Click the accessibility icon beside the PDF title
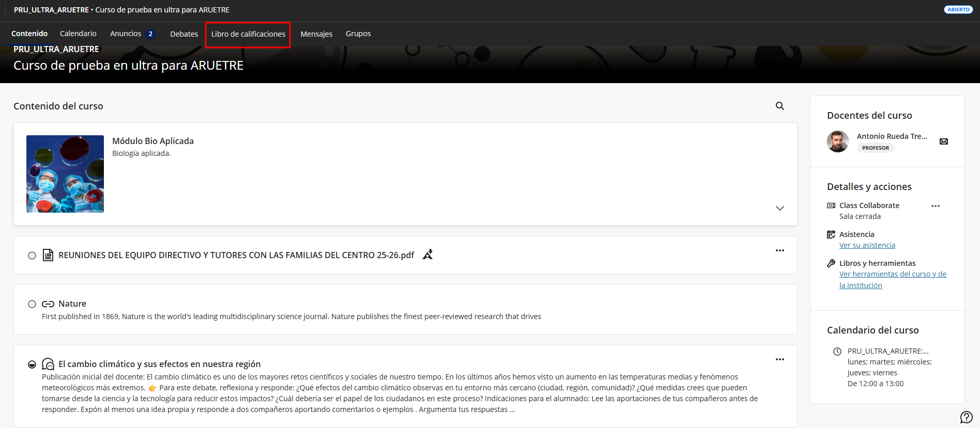The image size is (980, 428). pyautogui.click(x=427, y=255)
